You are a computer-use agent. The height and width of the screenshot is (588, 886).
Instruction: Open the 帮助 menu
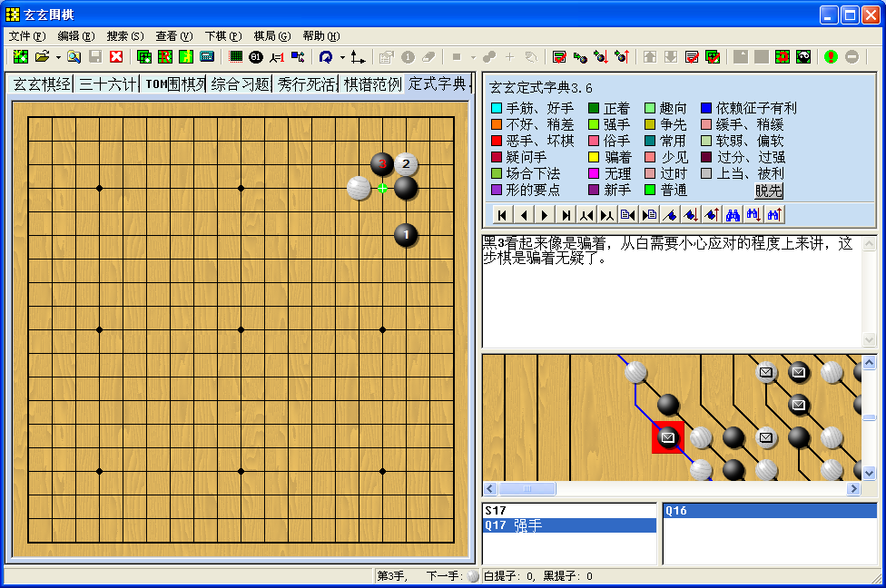321,36
